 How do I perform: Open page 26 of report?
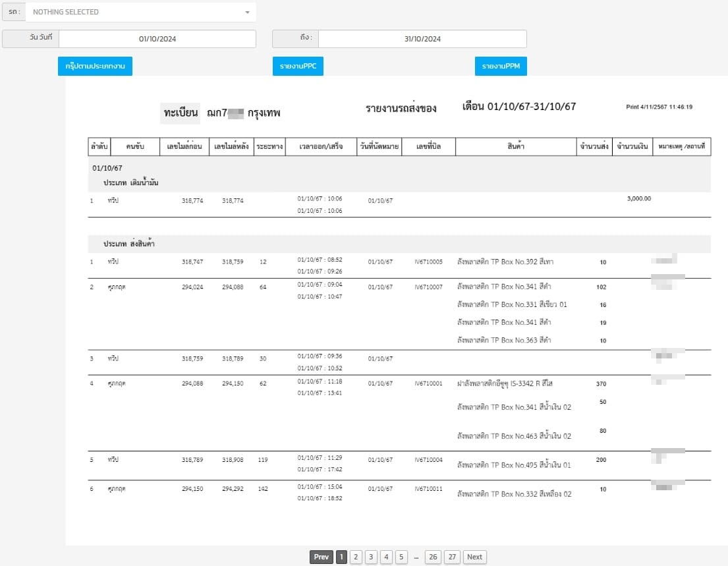pyautogui.click(x=433, y=557)
